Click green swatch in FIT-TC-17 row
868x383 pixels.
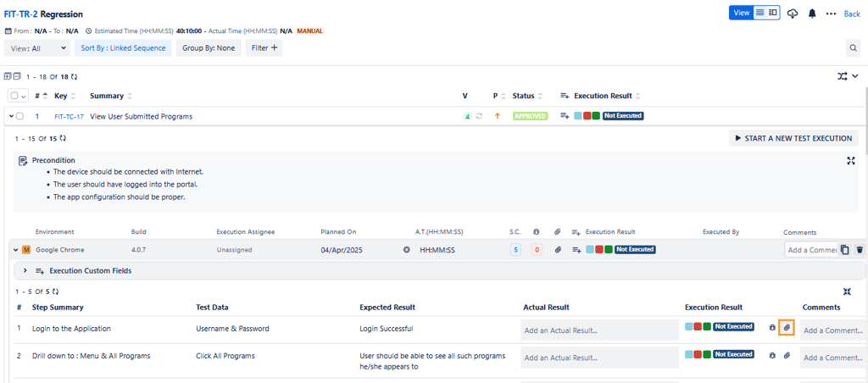point(596,116)
